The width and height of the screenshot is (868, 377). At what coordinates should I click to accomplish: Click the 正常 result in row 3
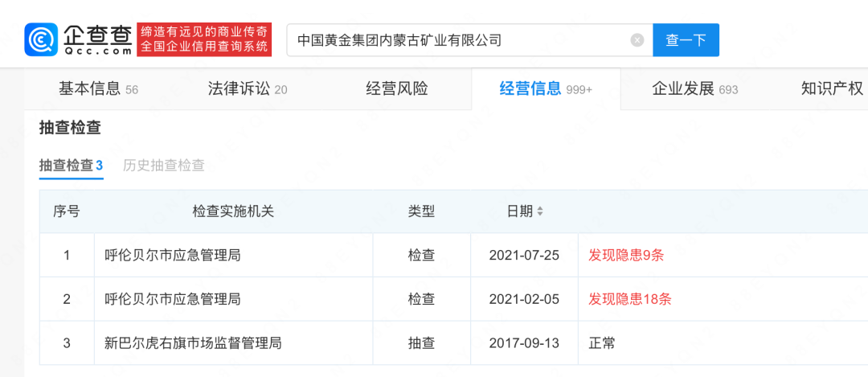click(x=602, y=343)
